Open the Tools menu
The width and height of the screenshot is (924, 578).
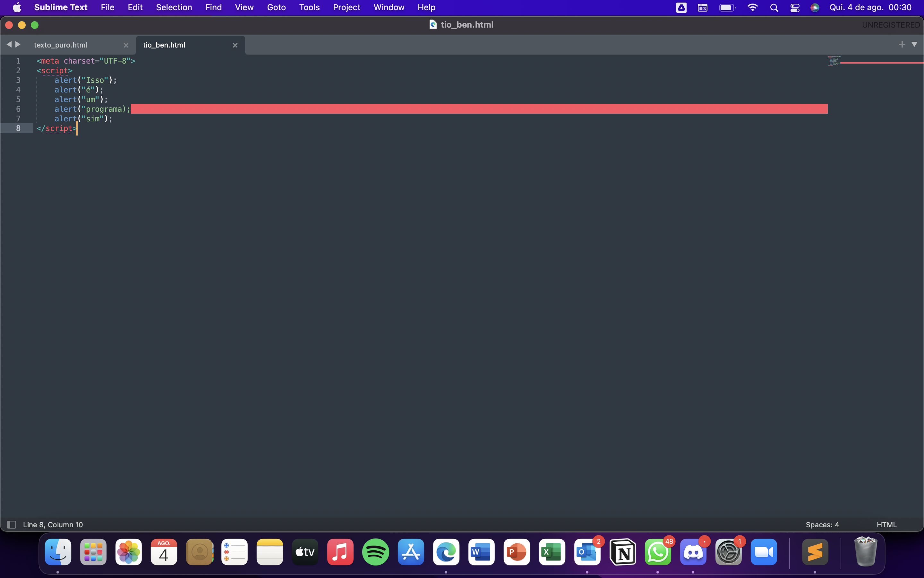[x=309, y=7]
